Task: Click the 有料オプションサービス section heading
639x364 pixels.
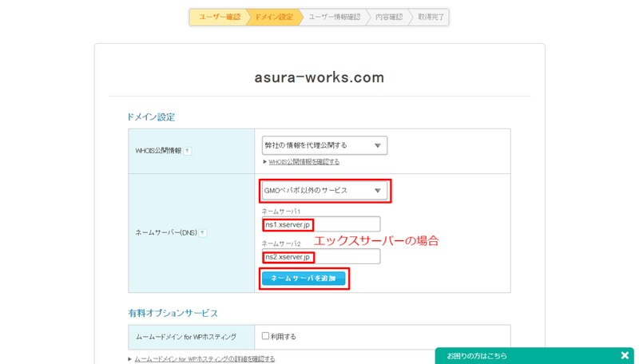Action: coord(173,313)
